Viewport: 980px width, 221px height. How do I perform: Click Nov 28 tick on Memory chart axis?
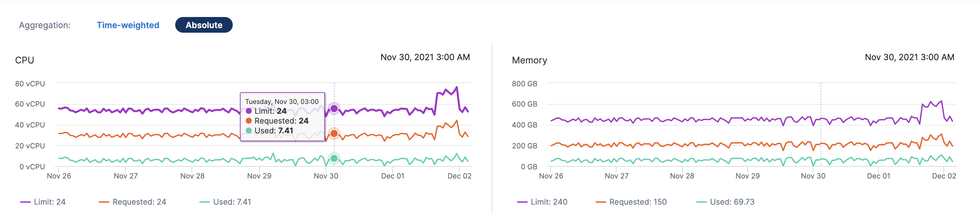tap(682, 176)
